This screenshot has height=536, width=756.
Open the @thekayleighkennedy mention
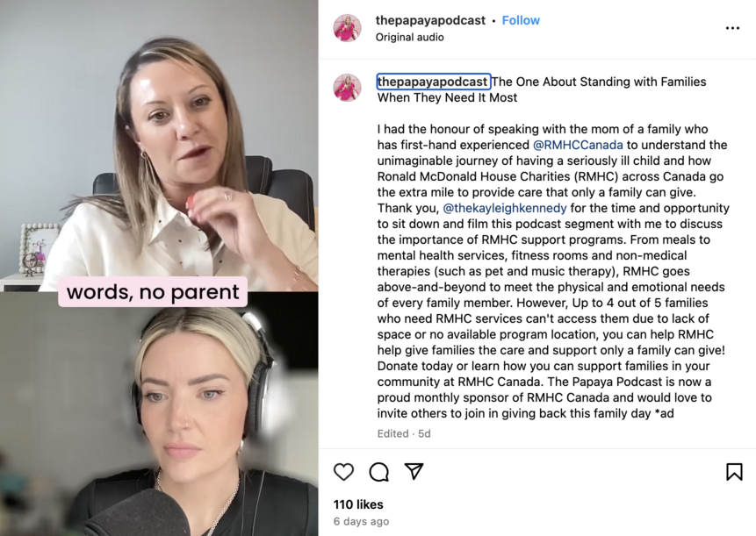504,208
